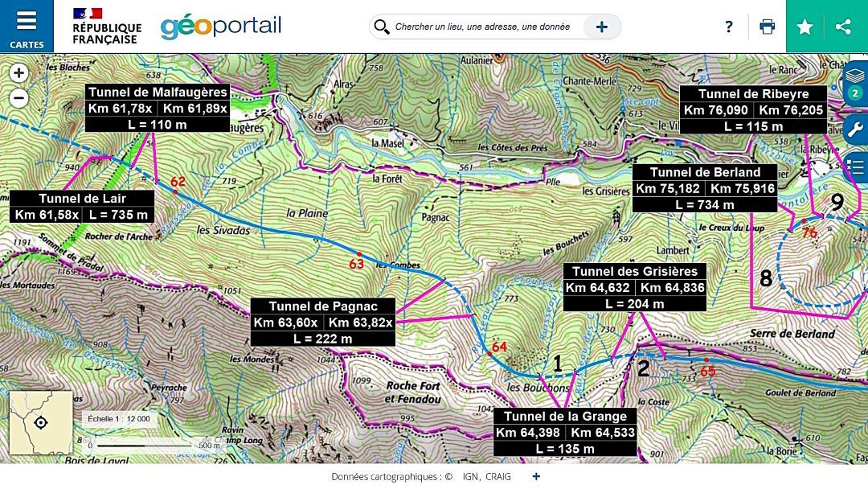Expand advanced search with the plus button

click(601, 27)
